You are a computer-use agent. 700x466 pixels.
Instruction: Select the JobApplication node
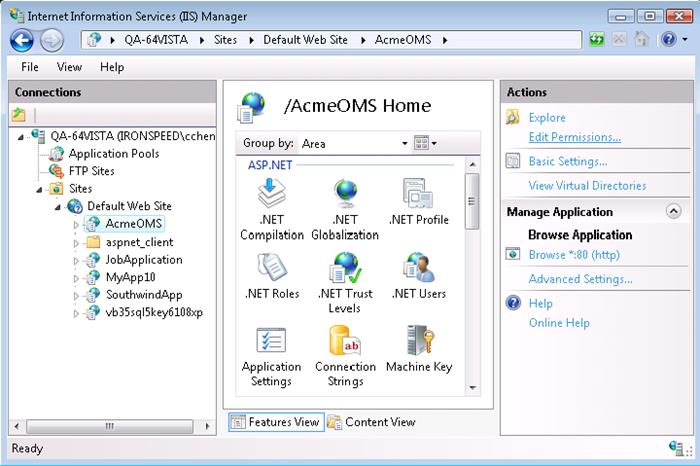[x=143, y=259]
